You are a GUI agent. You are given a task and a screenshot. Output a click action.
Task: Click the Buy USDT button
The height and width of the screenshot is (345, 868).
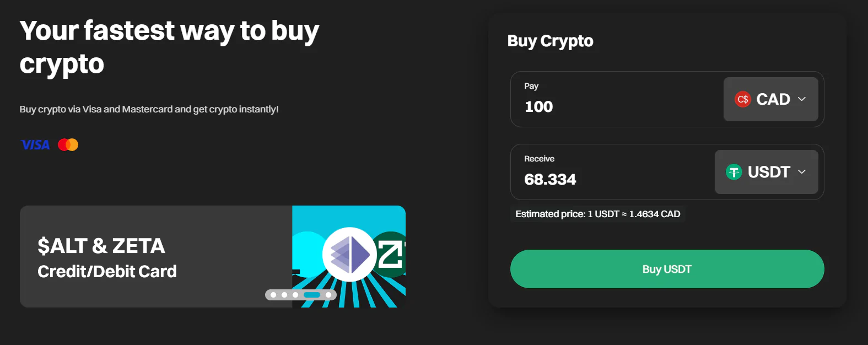[x=667, y=269]
